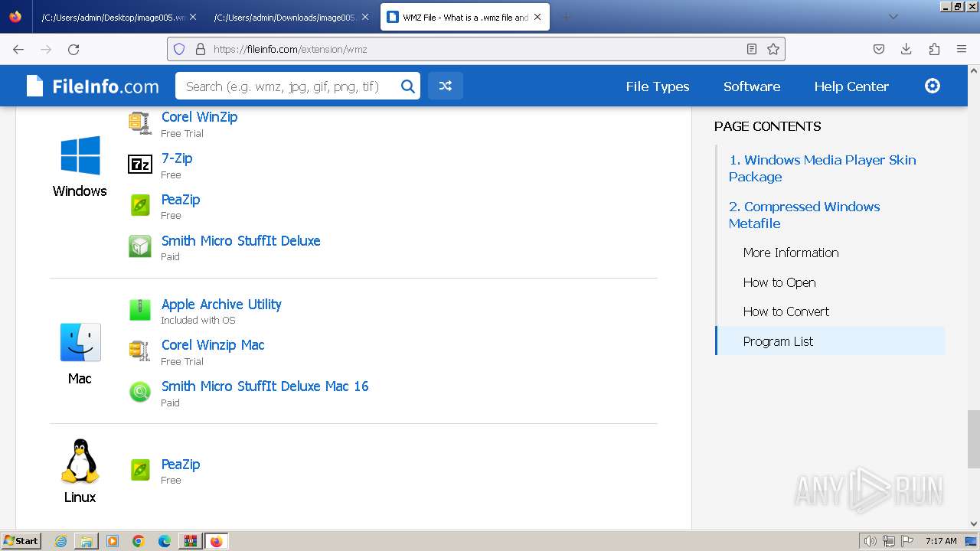Click the FileInfo.com logo
Screen dimensions: 980x551
pyautogui.click(x=93, y=86)
